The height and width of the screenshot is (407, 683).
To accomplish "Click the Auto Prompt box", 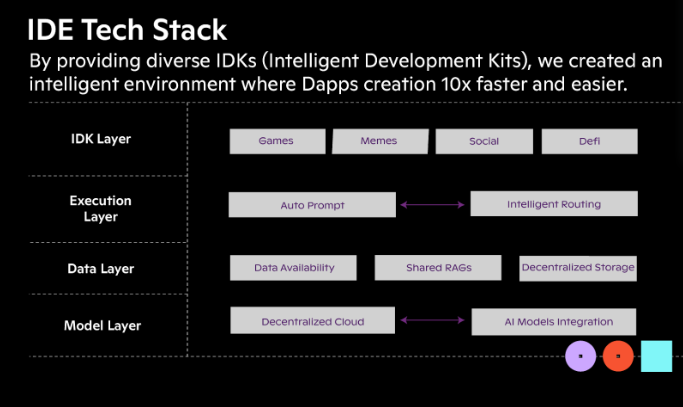I will (312, 205).
